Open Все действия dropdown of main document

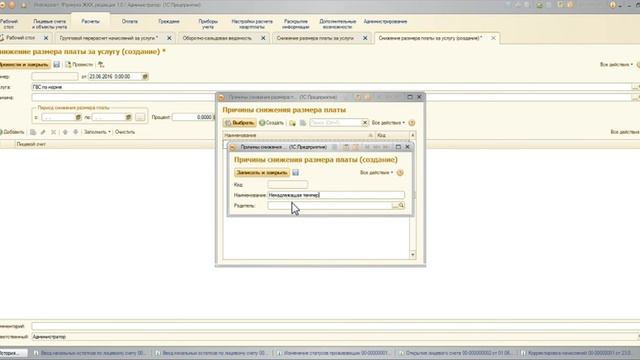616,64
